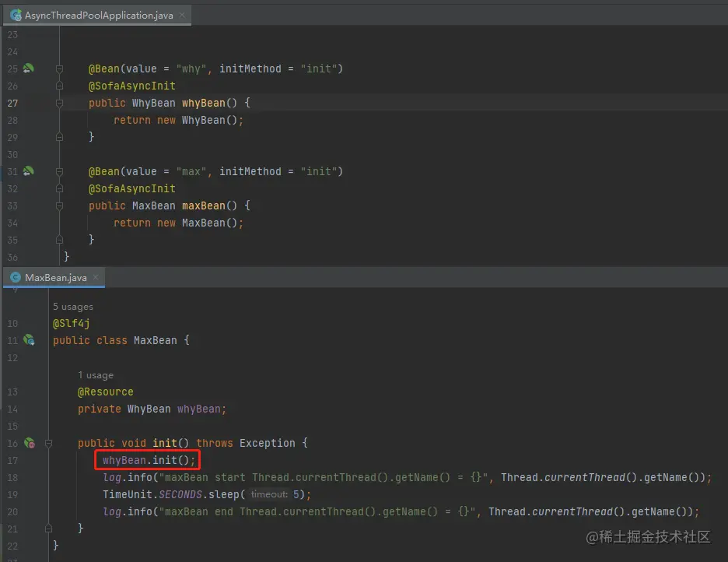Open the '5 usages' hint above MaxBean
This screenshot has height=562, width=728.
pyautogui.click(x=73, y=307)
